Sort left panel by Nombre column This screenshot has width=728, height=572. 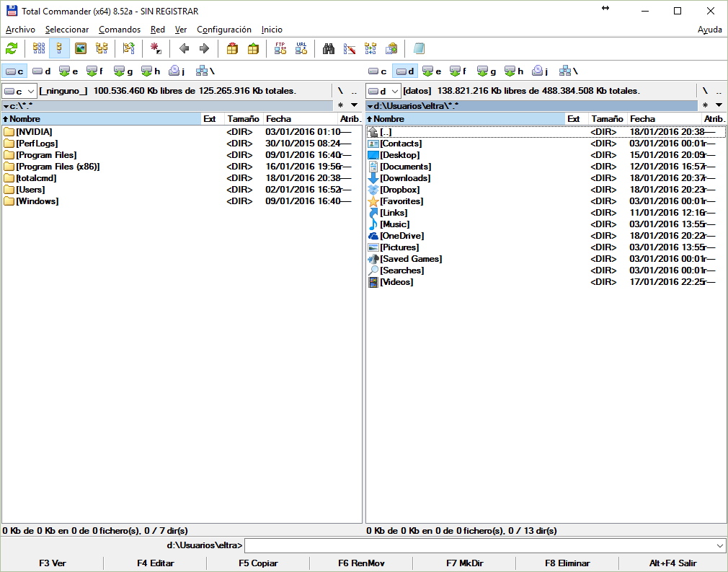[101, 119]
